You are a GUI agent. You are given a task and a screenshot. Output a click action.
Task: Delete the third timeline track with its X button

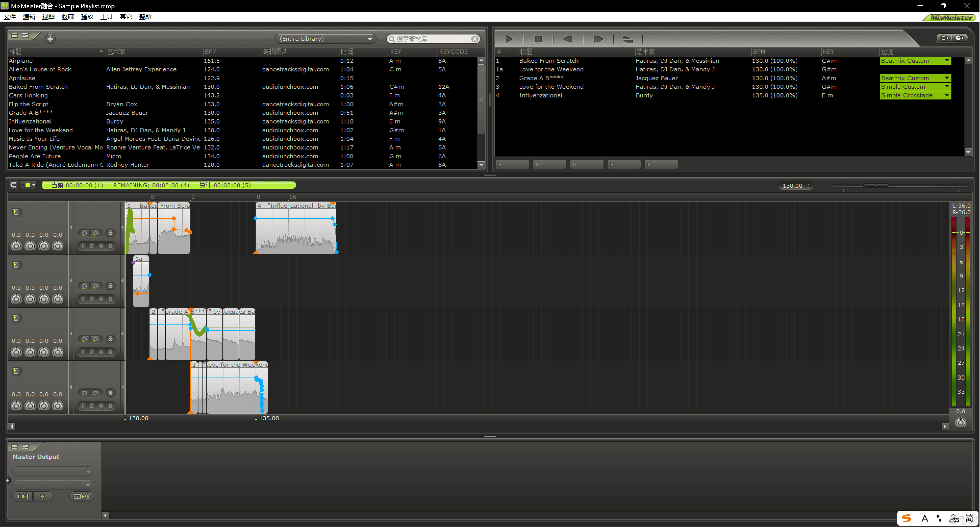[x=110, y=339]
